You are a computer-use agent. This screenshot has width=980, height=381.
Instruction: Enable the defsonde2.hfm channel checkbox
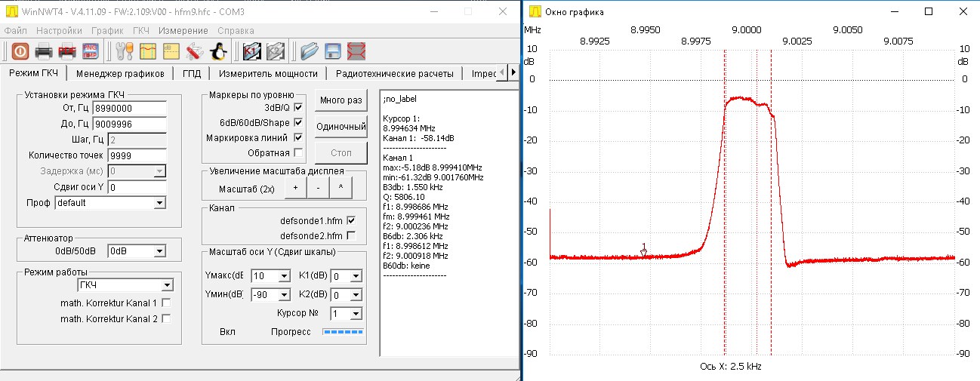click(x=351, y=235)
